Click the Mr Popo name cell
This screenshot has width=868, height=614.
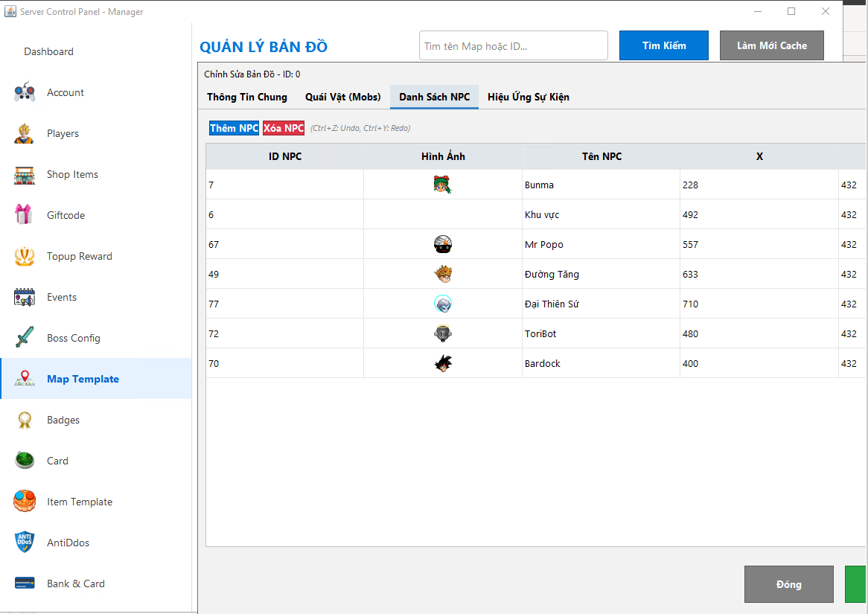[601, 244]
